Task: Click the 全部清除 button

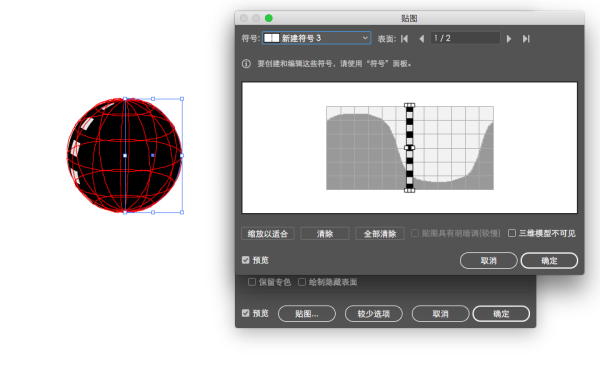Action: [380, 234]
